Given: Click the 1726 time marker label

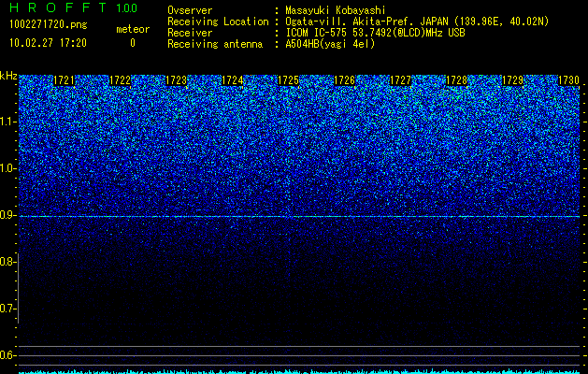Looking at the screenshot, I should tap(345, 80).
